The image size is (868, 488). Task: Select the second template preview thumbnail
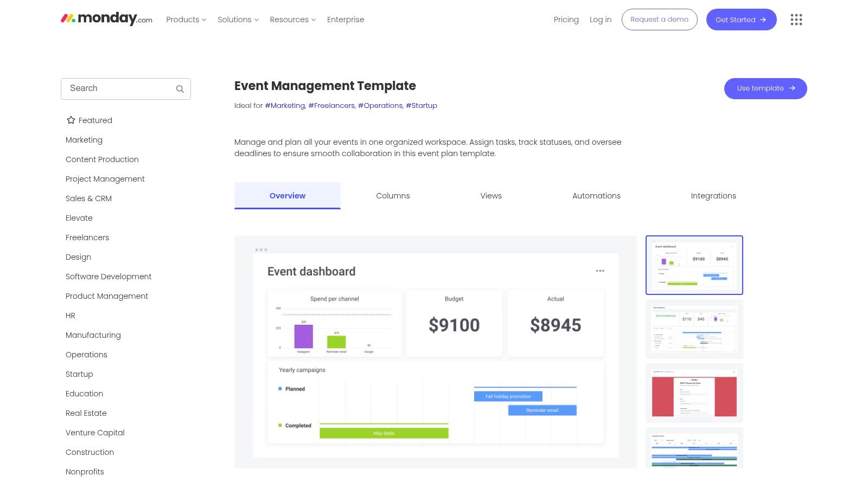694,329
